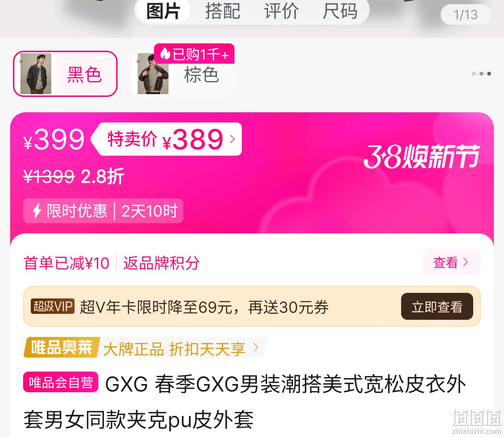Open the 评价 reviews tab
504x437 pixels.
pos(281,11)
